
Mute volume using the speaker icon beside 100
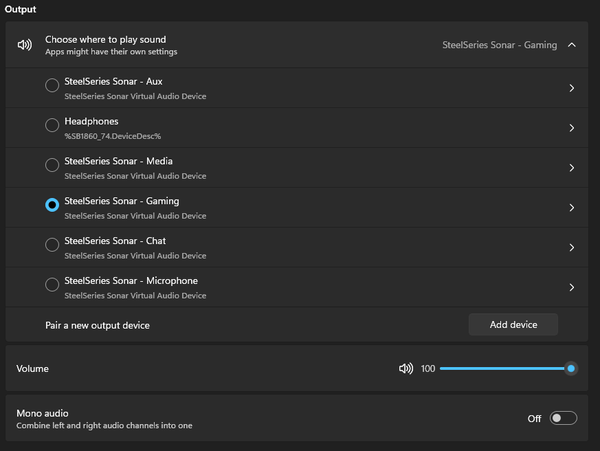(x=406, y=368)
